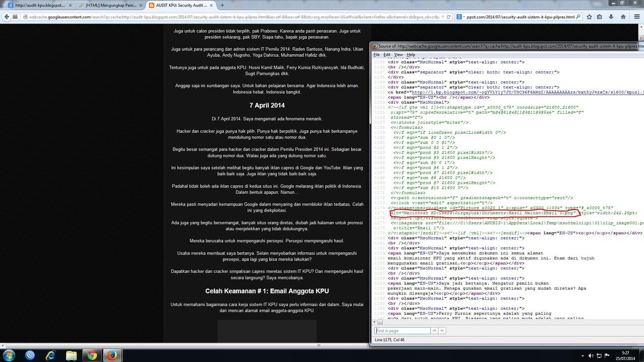Click the 'Di 7 April 2014. Saya mengamati' paragraph

coord(267,119)
